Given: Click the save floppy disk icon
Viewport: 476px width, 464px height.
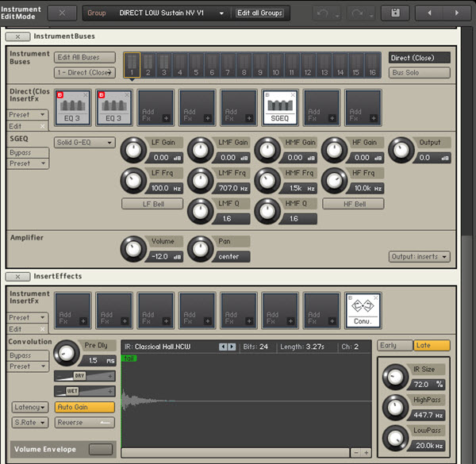Looking at the screenshot, I should 395,13.
